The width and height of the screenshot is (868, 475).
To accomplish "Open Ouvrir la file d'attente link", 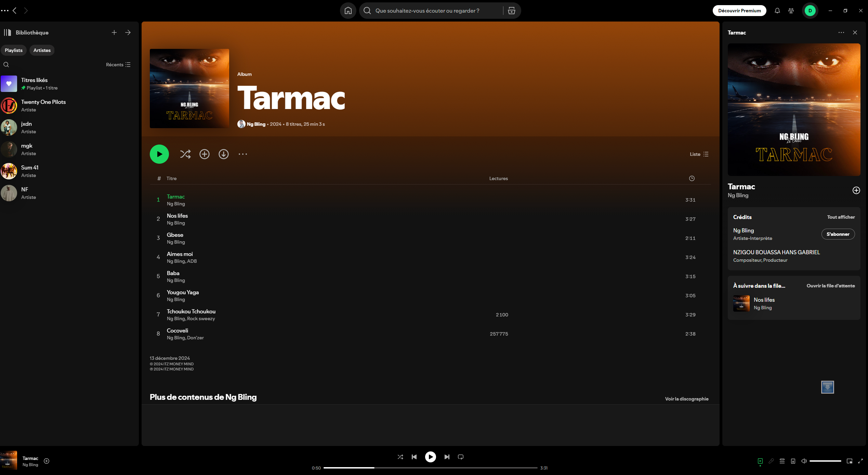I will point(830,286).
